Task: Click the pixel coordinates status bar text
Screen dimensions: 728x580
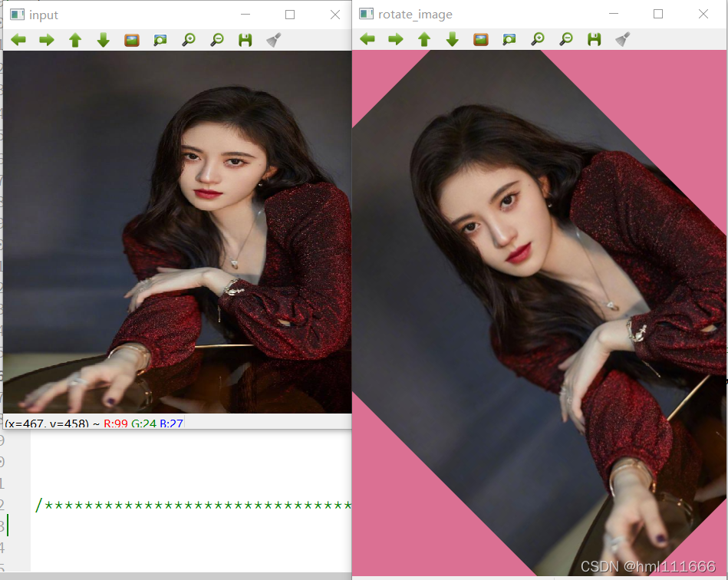Action: tap(51, 423)
